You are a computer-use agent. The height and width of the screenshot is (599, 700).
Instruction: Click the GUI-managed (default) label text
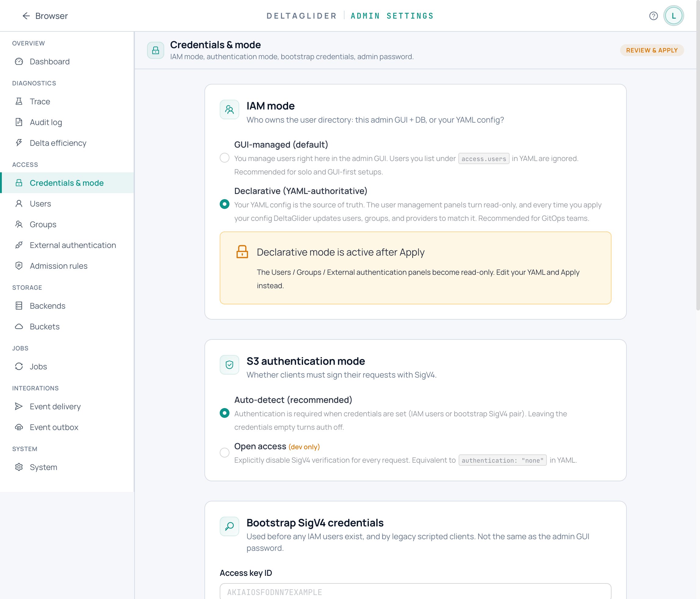(x=281, y=145)
